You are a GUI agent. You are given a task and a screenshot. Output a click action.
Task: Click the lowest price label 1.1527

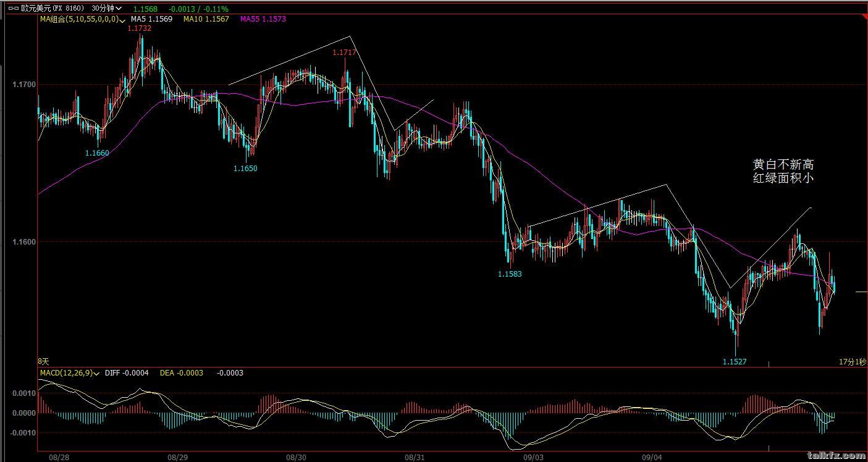tap(735, 361)
